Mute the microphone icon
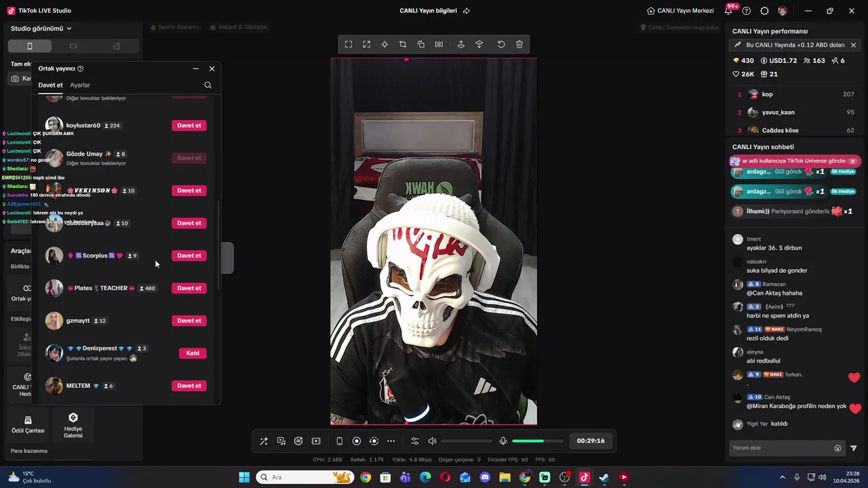The height and width of the screenshot is (488, 868). click(502, 441)
